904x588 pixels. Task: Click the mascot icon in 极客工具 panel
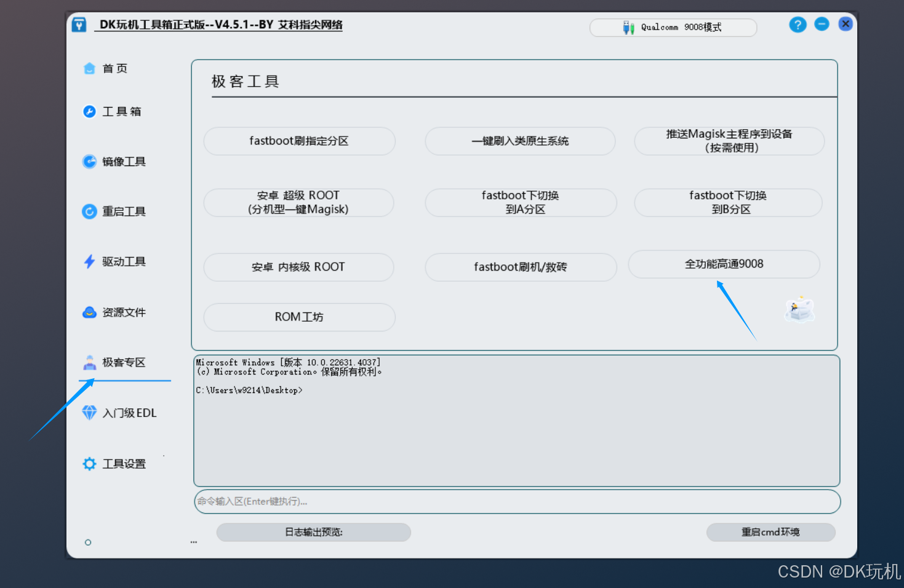(x=799, y=309)
